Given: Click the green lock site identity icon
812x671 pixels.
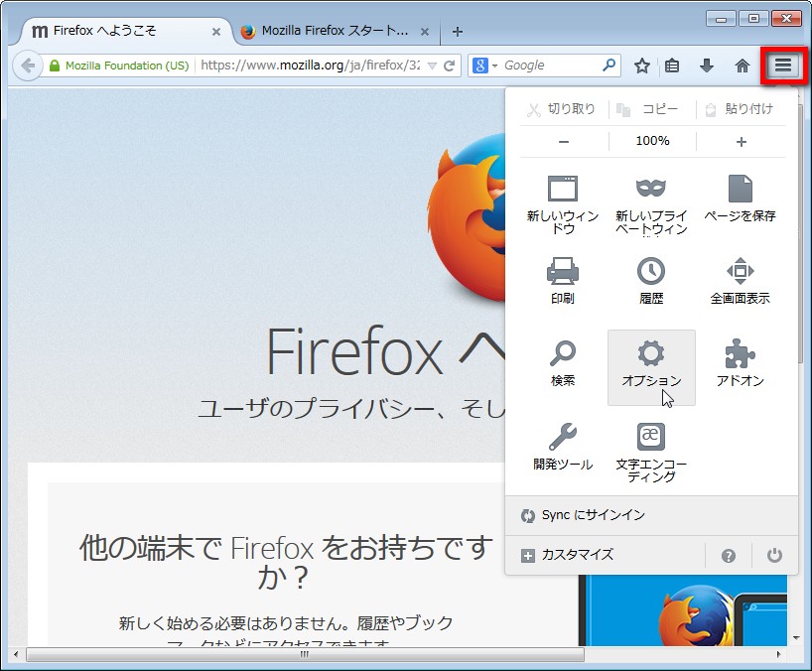Looking at the screenshot, I should [x=54, y=66].
